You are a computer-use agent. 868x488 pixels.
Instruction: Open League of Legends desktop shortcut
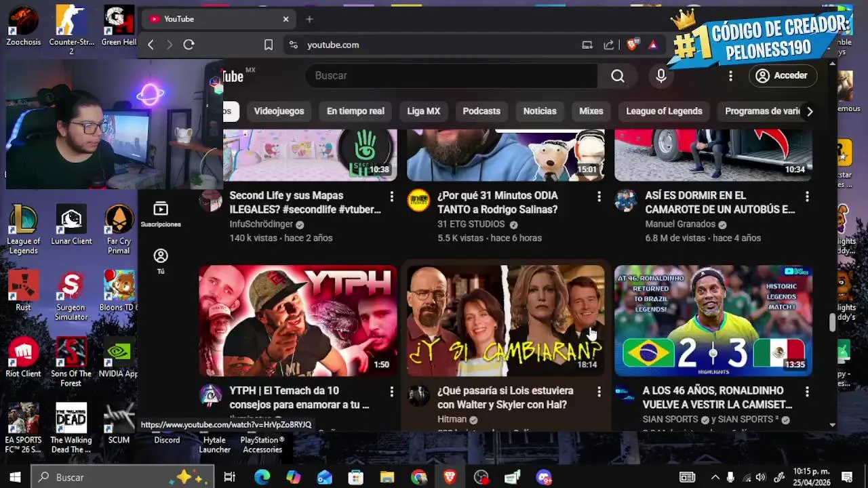pyautogui.click(x=24, y=230)
